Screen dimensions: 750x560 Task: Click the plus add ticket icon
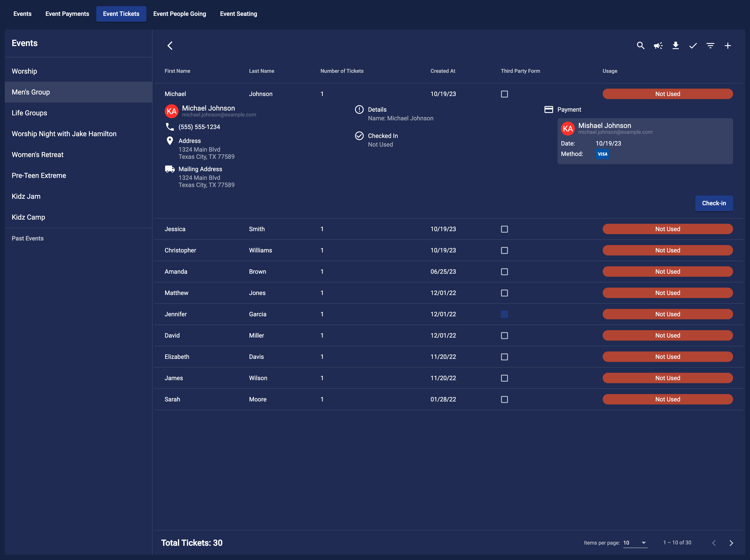coord(728,45)
